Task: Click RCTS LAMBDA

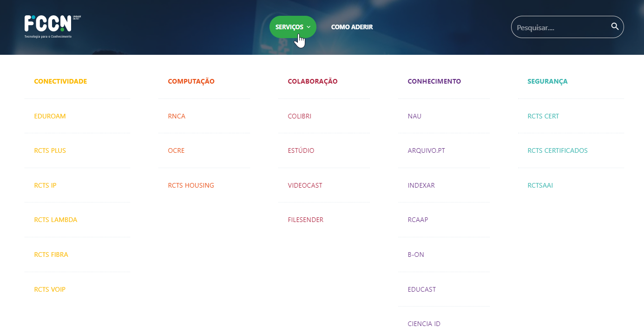Action: (x=55, y=219)
